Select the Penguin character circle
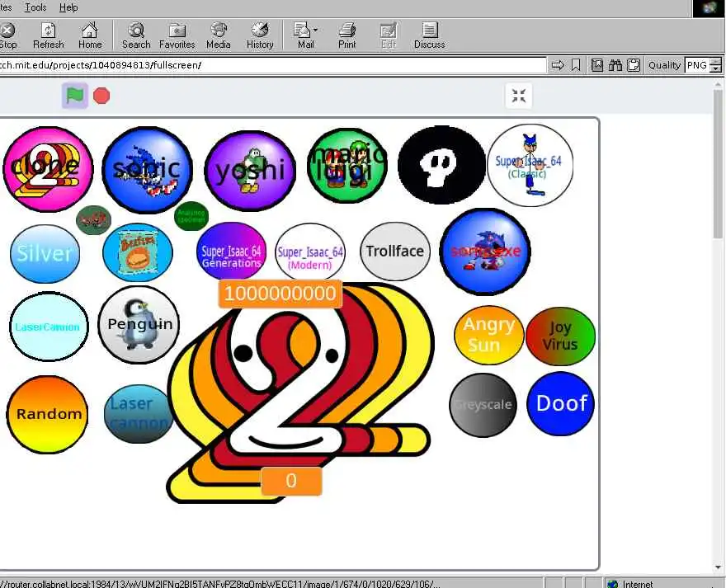Viewport: 726px width, 588px height. [139, 325]
